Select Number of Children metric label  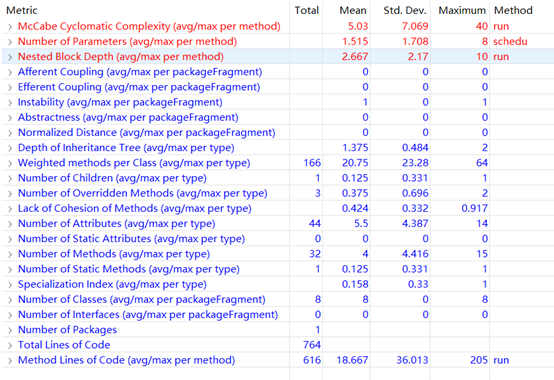112,178
